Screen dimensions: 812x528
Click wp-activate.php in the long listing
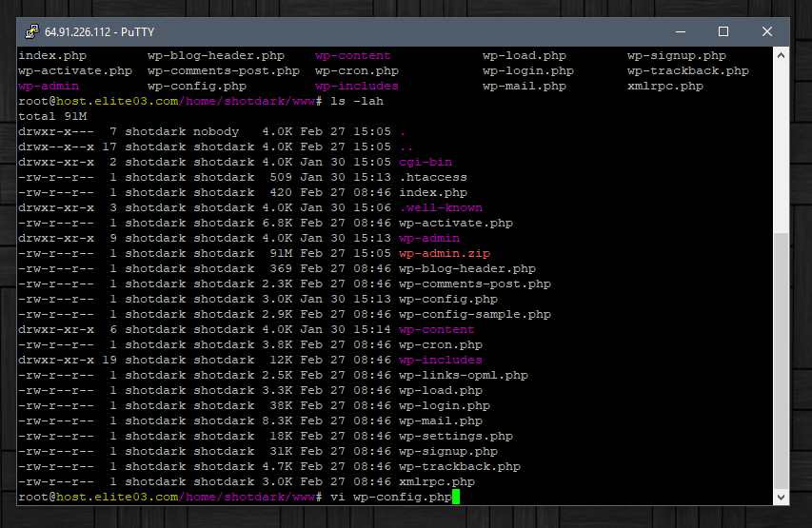[x=456, y=224]
